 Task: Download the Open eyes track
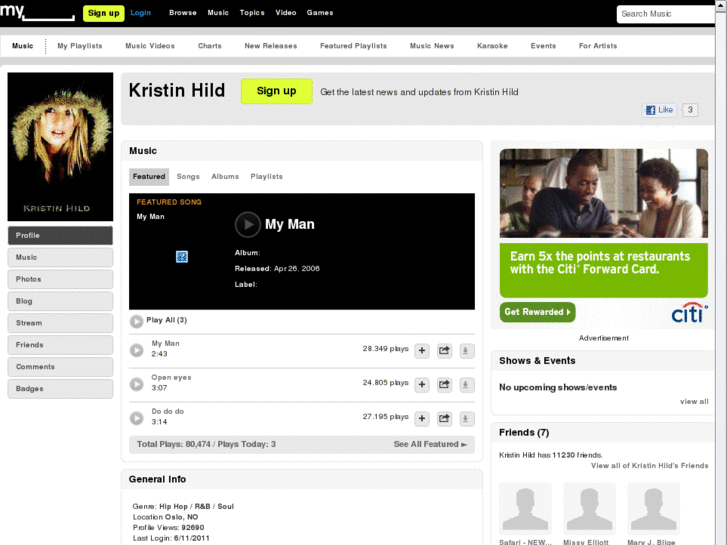pyautogui.click(x=466, y=385)
